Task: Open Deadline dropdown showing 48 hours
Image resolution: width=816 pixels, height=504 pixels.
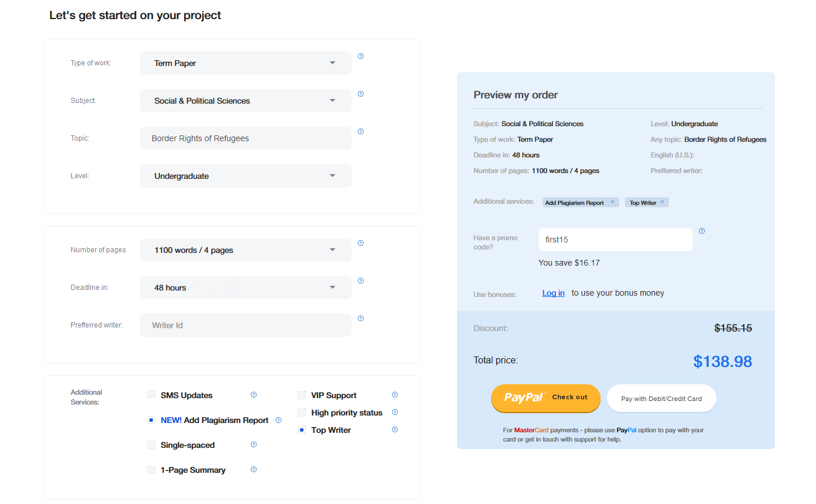Action: (x=246, y=288)
